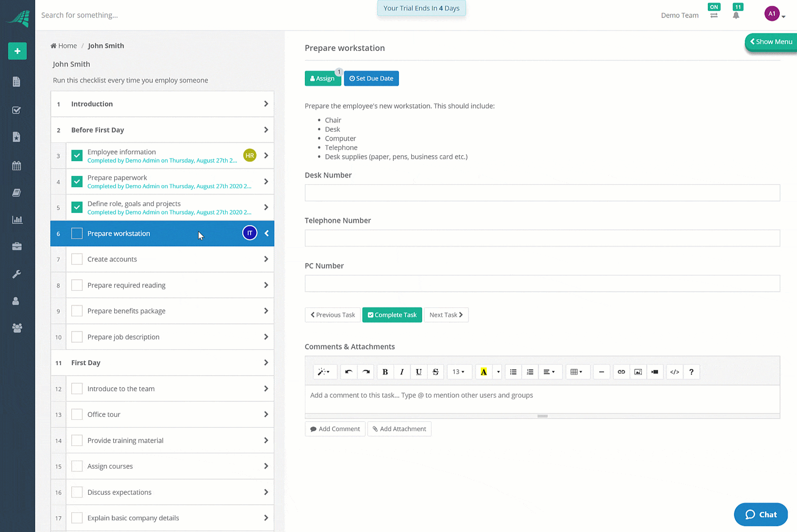The width and height of the screenshot is (797, 532).
Task: Uncheck the Employee information checkbox
Action: [77, 156]
